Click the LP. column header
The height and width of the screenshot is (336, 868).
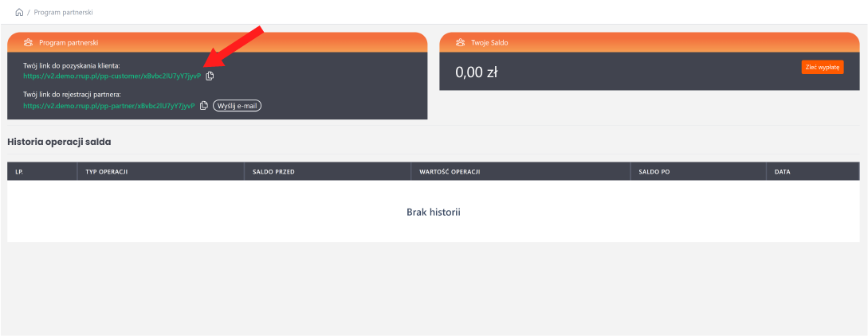(19, 171)
